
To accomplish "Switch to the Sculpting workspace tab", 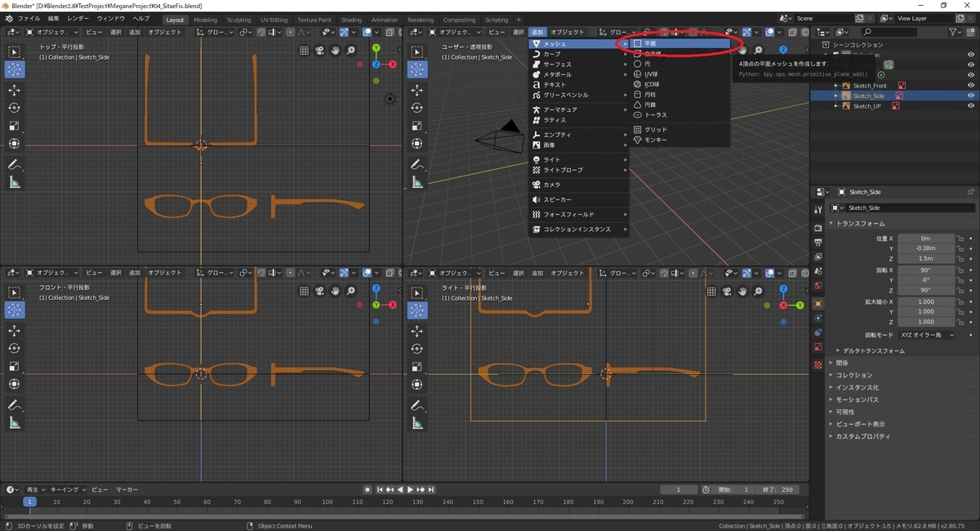I will click(238, 20).
